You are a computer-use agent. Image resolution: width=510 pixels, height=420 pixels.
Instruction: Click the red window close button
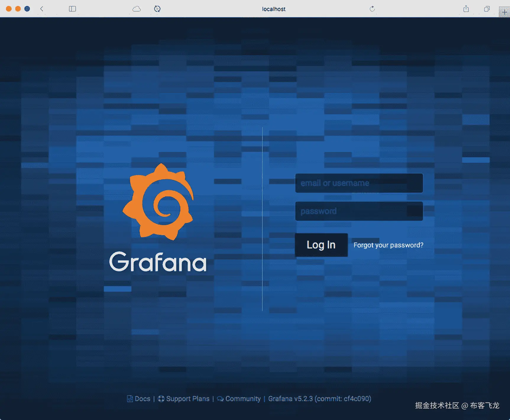coord(9,9)
